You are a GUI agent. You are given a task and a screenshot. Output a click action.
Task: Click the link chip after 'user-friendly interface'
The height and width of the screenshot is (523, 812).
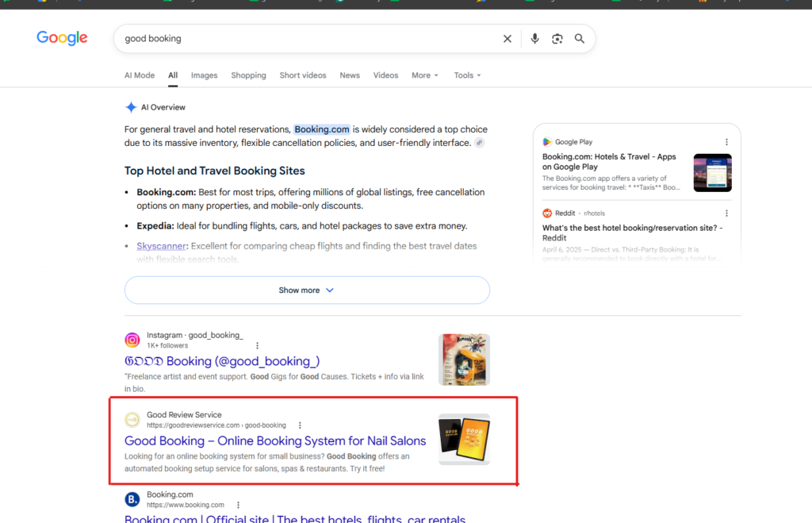[480, 143]
